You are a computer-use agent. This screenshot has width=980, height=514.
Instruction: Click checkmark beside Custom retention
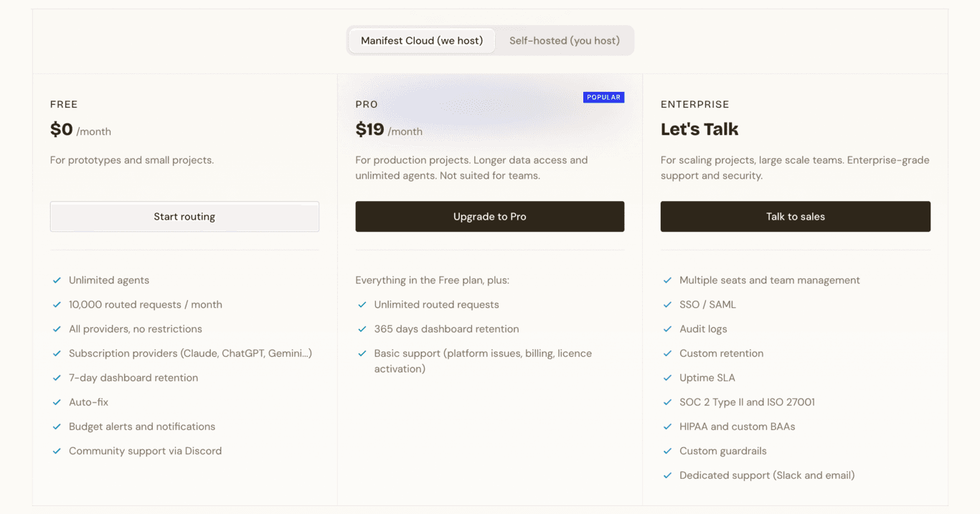[x=667, y=354]
